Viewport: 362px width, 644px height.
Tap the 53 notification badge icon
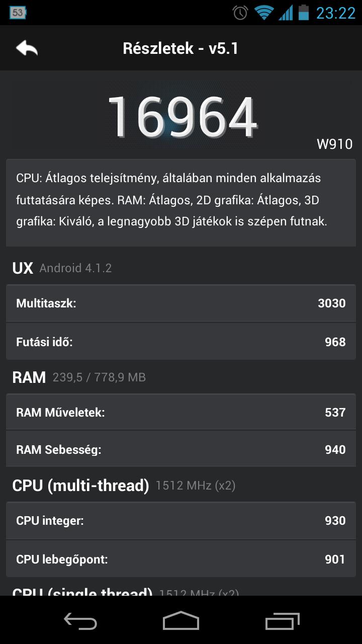click(x=18, y=13)
